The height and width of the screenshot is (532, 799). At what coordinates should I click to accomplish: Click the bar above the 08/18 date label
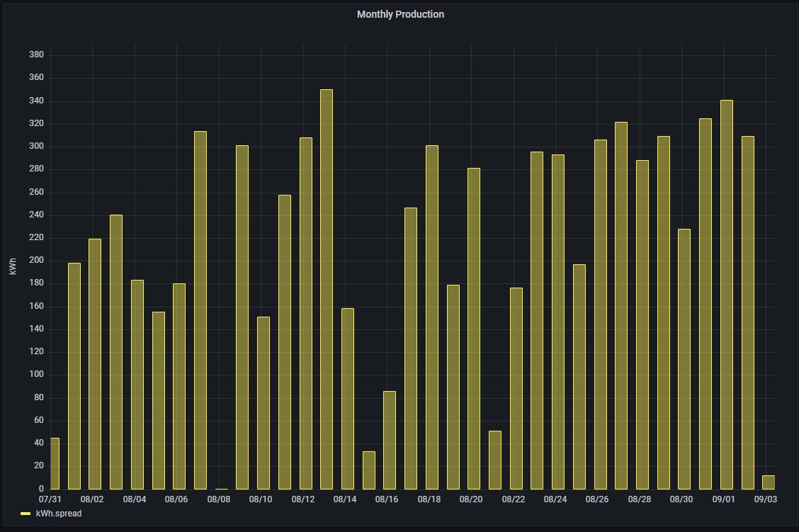click(432, 317)
